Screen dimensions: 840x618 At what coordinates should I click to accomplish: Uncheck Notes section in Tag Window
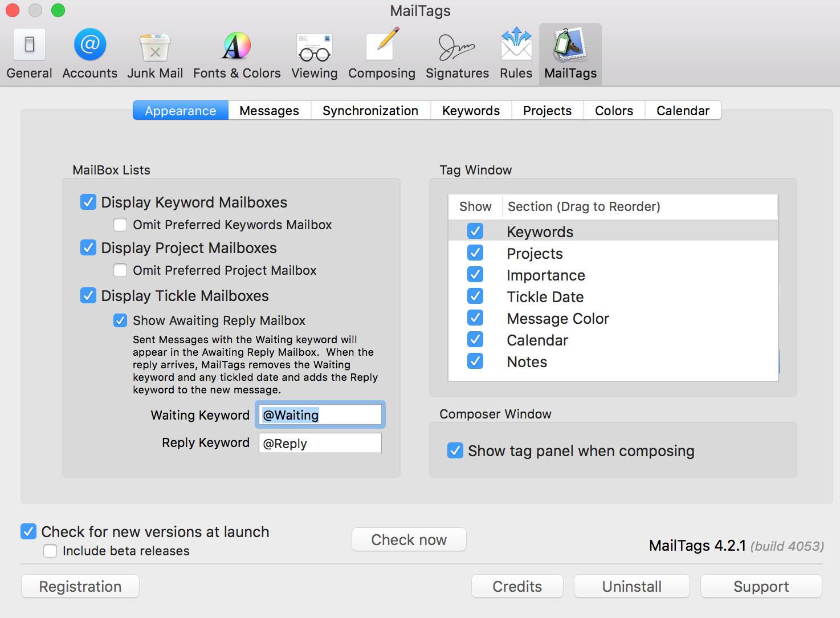click(475, 361)
